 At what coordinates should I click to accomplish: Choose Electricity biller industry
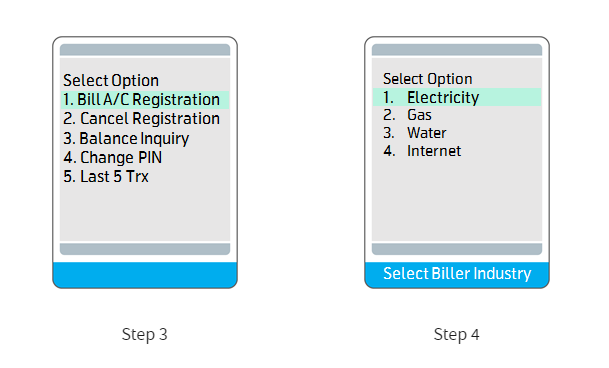pyautogui.click(x=457, y=97)
